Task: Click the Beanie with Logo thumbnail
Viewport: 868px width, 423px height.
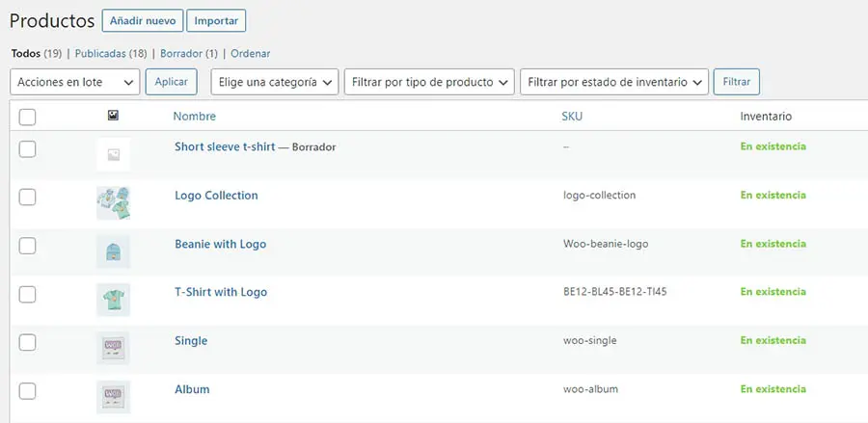Action: pos(113,251)
